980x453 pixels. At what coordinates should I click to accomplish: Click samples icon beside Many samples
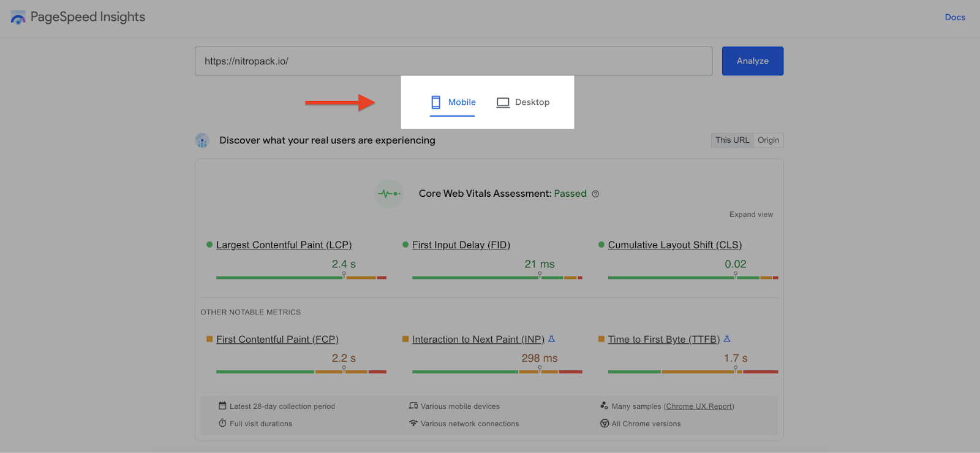point(605,406)
